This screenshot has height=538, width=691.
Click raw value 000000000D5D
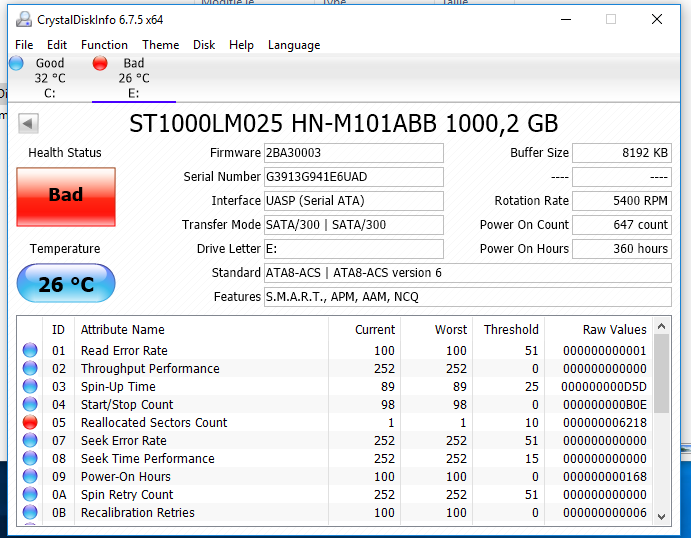[x=604, y=387]
